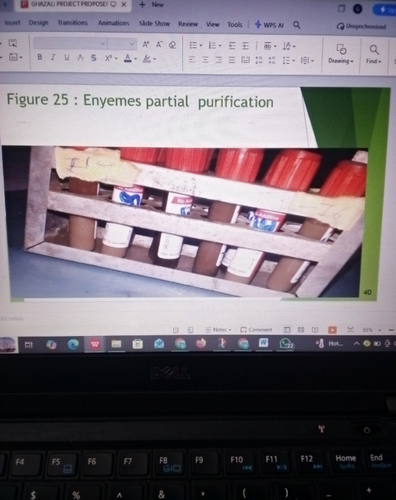Toggle bold formatting
The image size is (396, 500).
(40, 57)
